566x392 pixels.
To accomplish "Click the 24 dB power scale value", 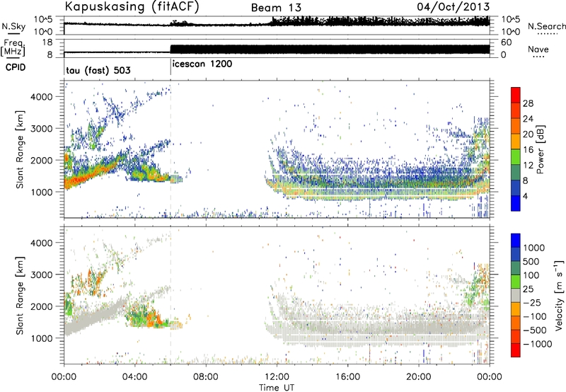I will [x=528, y=119].
